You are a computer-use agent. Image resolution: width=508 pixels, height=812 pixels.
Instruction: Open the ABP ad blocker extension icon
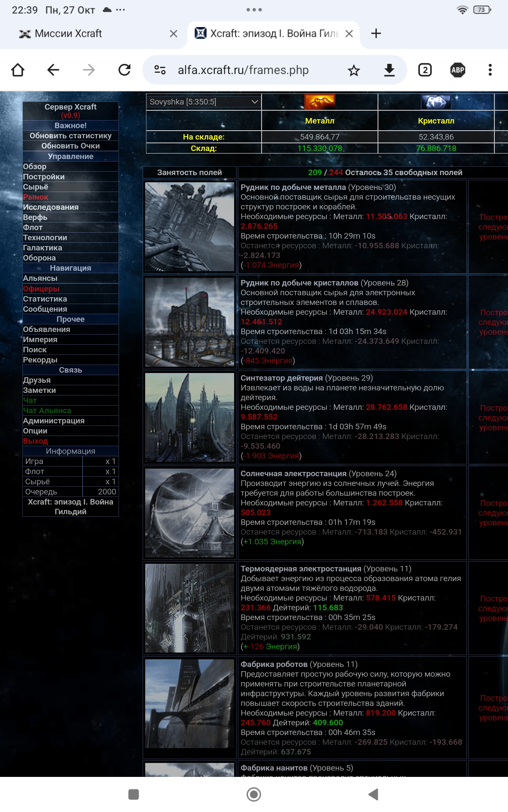point(458,70)
